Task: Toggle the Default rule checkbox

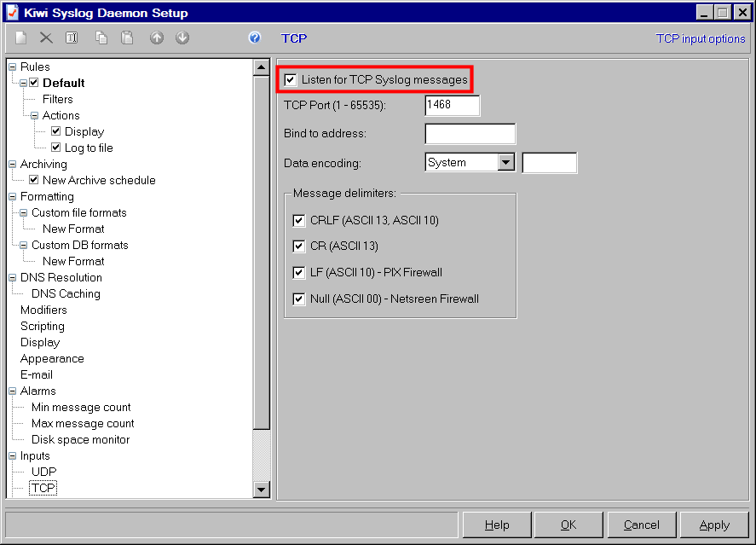Action: pyautogui.click(x=34, y=83)
